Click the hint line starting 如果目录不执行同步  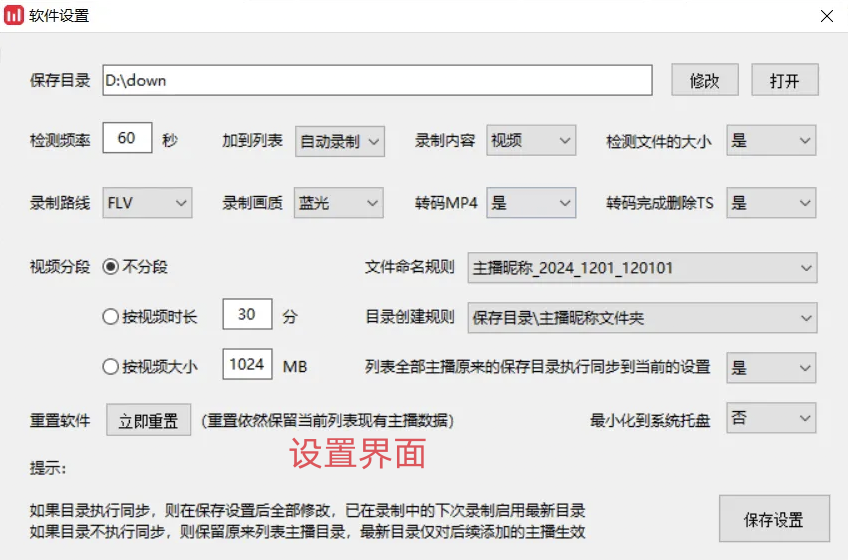click(x=307, y=532)
